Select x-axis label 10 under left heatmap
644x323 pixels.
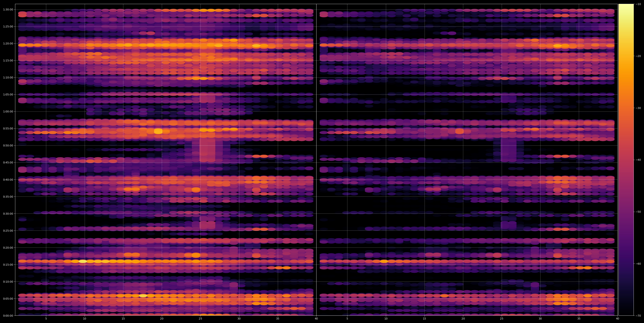click(84, 319)
